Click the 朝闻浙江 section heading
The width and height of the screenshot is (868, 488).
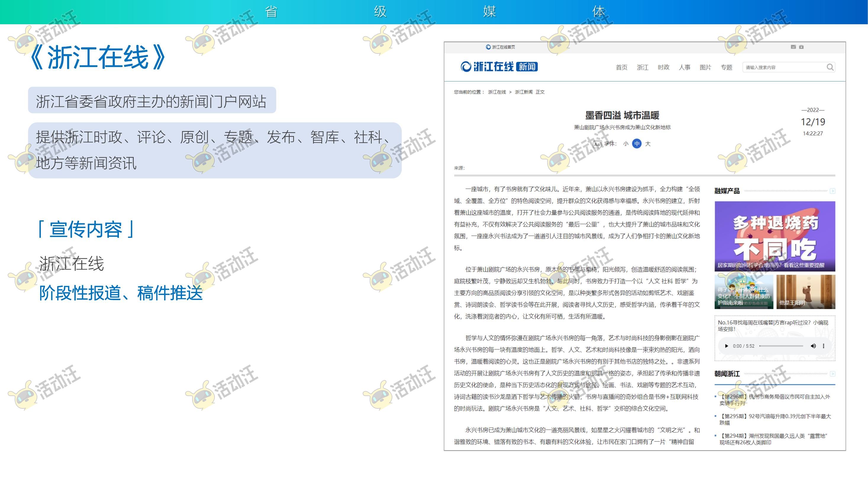pos(727,374)
